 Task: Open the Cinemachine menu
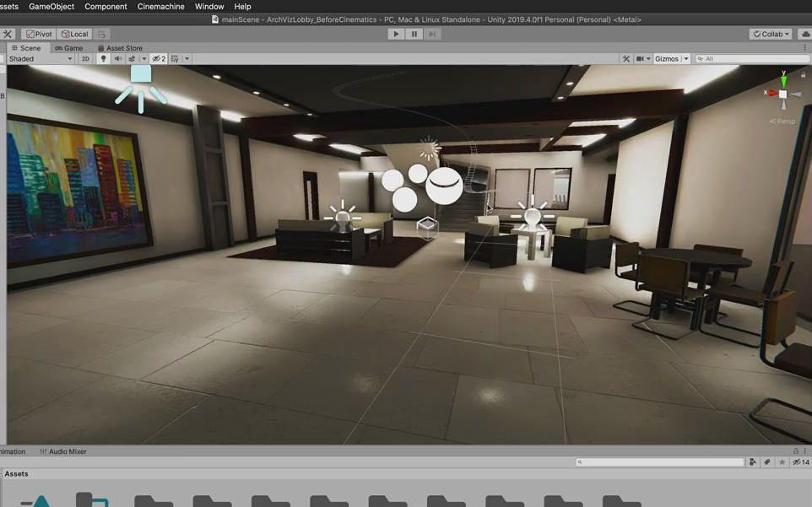tap(160, 6)
